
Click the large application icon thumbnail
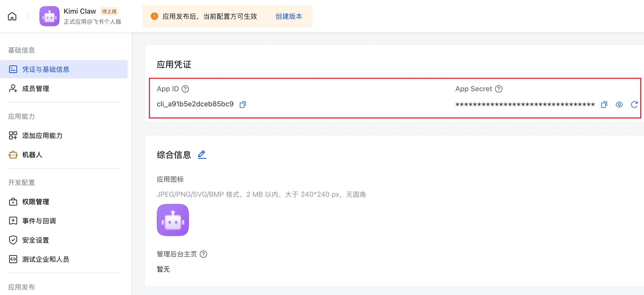coord(173,220)
